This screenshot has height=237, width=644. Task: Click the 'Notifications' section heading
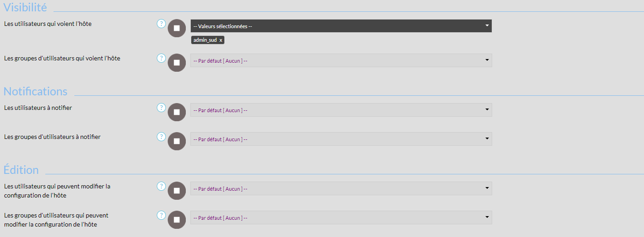click(x=35, y=91)
